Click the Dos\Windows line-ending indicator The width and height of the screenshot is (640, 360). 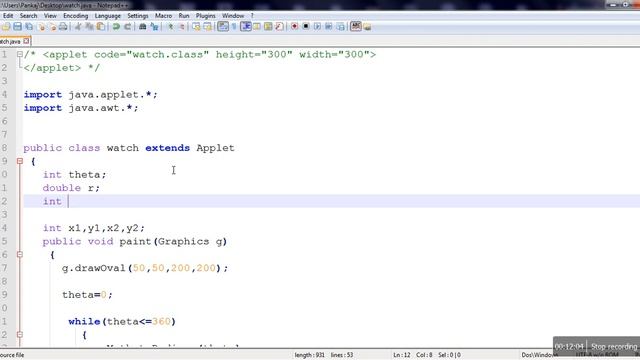click(540, 355)
